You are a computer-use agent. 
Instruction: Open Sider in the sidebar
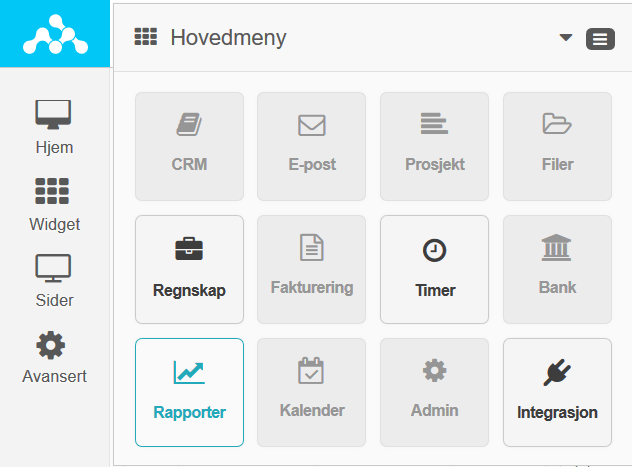tap(54, 281)
